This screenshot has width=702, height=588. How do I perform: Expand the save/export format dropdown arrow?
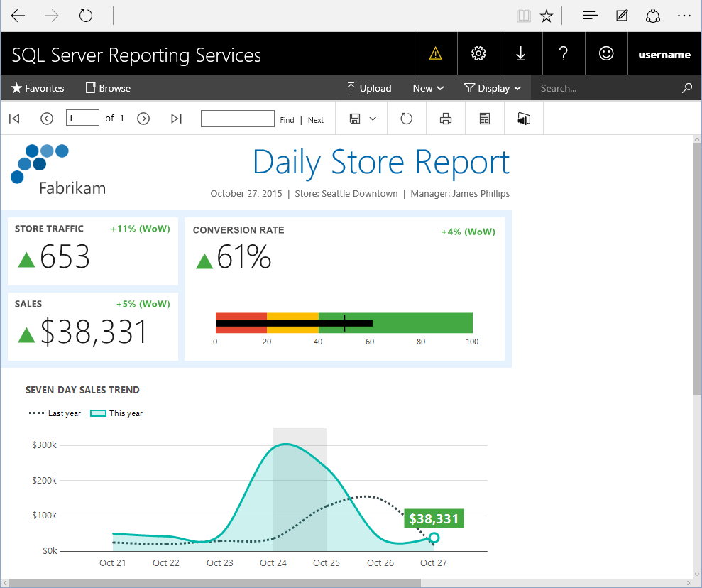[373, 119]
